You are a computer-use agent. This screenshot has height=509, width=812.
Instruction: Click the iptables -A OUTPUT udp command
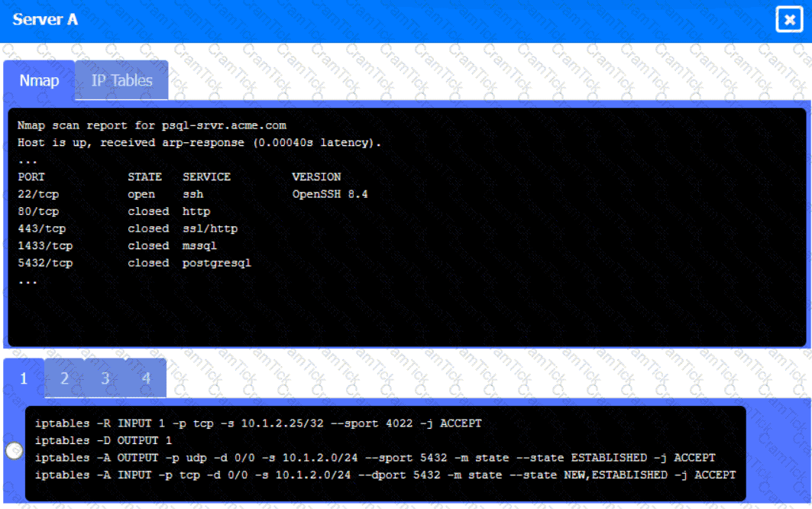pyautogui.click(x=374, y=458)
